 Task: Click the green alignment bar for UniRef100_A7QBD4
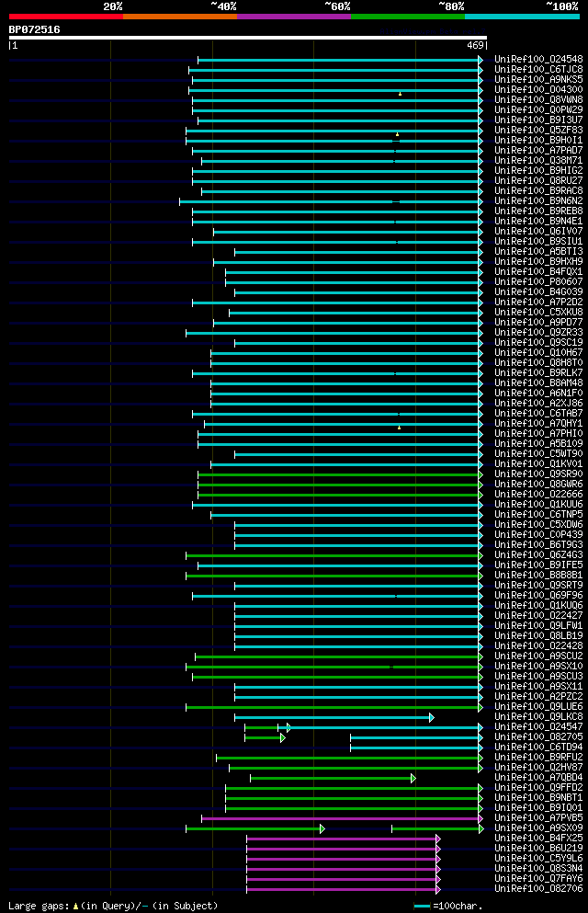point(333,779)
